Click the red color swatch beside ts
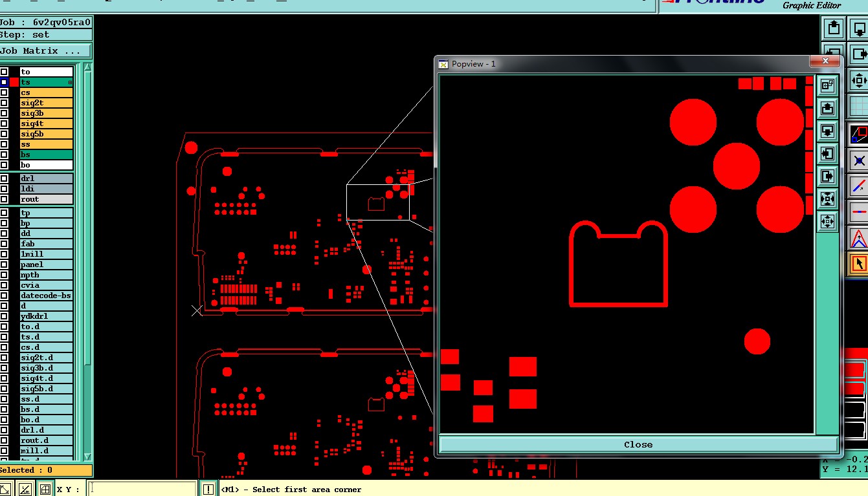The height and width of the screenshot is (496, 868). (x=14, y=82)
